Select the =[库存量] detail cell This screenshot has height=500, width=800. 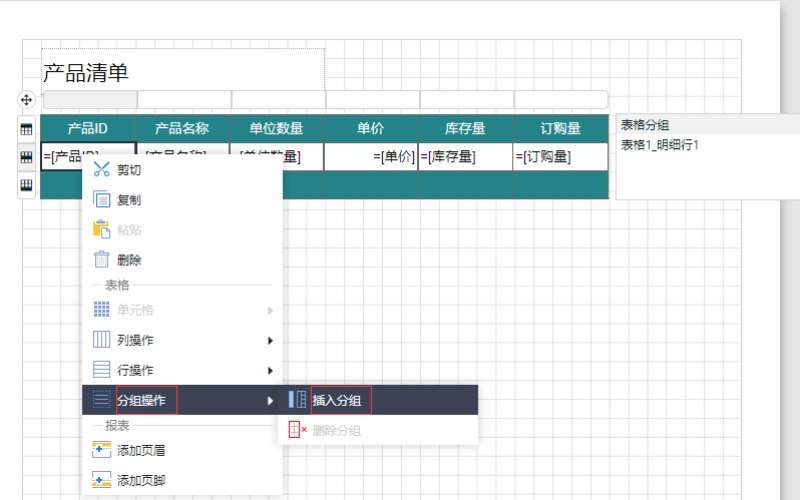pyautogui.click(x=465, y=157)
